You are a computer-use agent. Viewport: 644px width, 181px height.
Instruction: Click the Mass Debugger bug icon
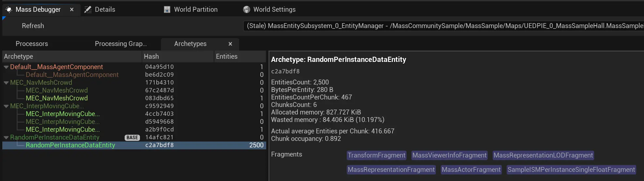click(x=9, y=10)
